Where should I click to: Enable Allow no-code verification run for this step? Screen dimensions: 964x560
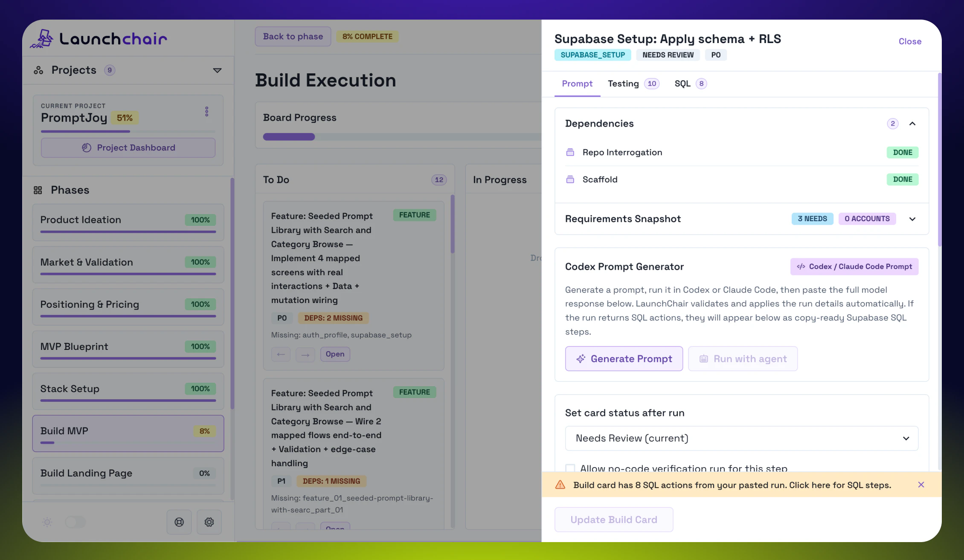tap(570, 468)
